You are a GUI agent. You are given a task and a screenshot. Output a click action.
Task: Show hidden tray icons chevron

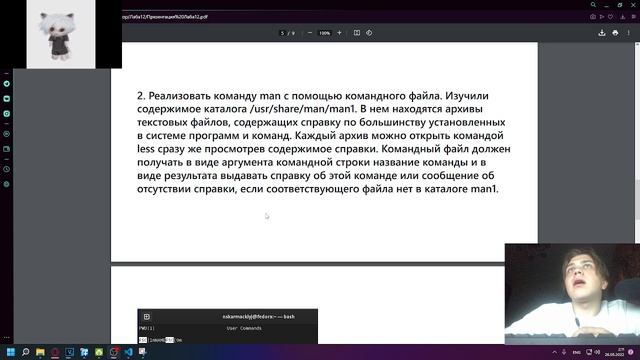554,352
